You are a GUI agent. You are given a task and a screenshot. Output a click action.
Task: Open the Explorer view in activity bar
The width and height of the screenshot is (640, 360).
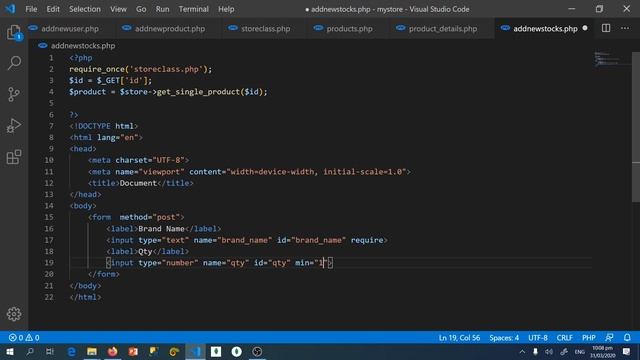pos(14,32)
